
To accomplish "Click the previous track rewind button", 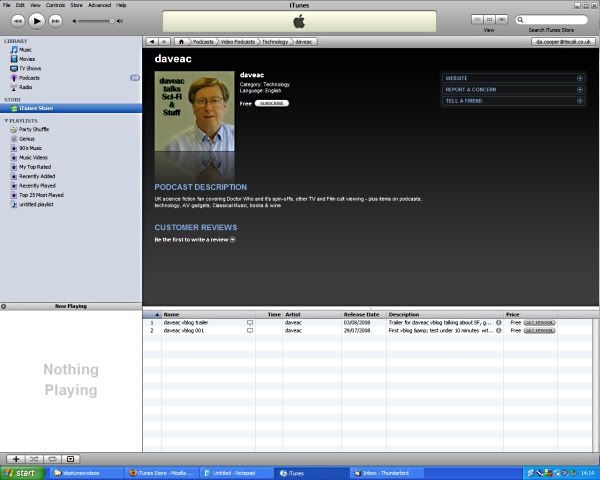I will (x=18, y=21).
